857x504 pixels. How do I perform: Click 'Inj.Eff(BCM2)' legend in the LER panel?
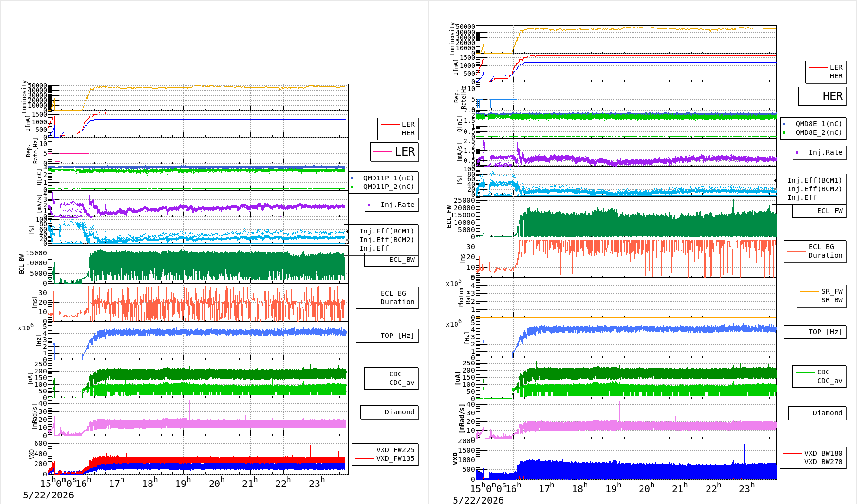(381, 240)
